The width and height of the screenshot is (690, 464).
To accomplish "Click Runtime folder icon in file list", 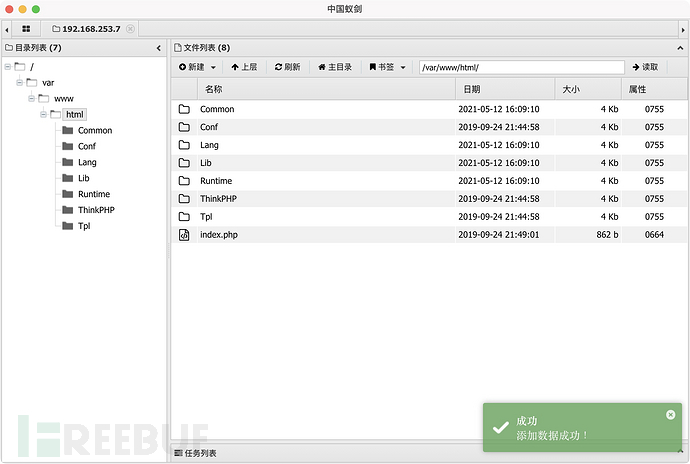I will click(184, 181).
